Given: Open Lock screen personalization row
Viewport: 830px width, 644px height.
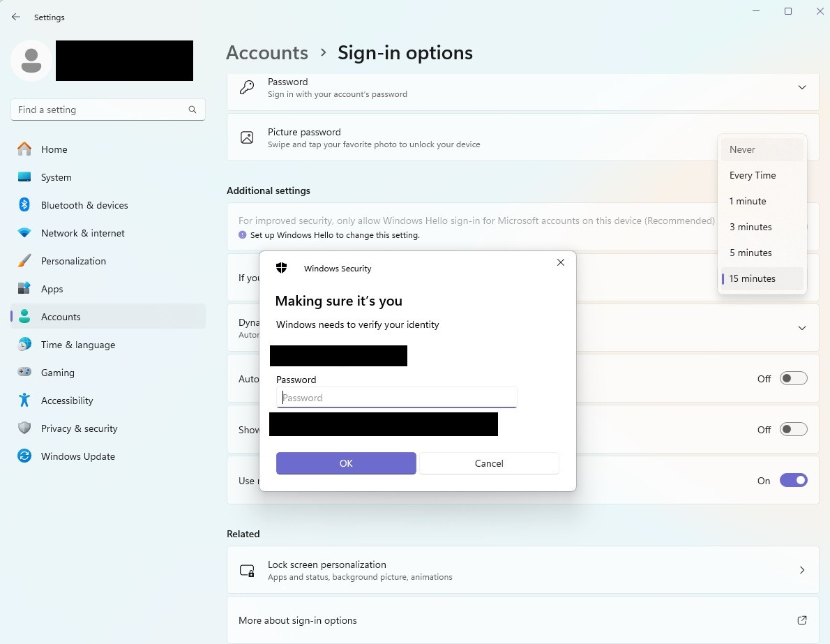Looking at the screenshot, I should (x=523, y=570).
